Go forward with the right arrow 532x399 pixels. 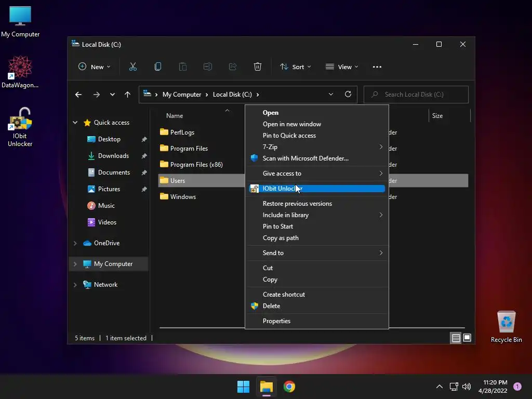(97, 95)
